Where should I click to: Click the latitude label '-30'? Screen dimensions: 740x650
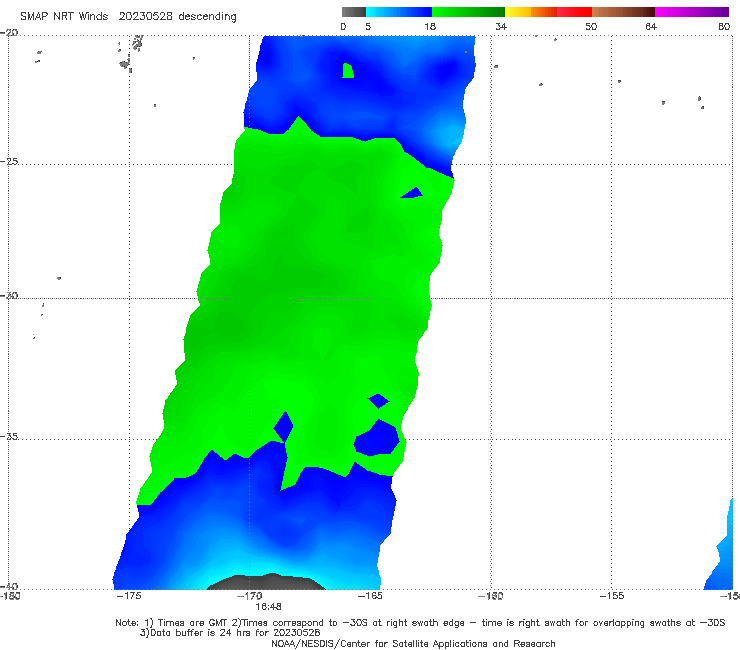point(9,296)
